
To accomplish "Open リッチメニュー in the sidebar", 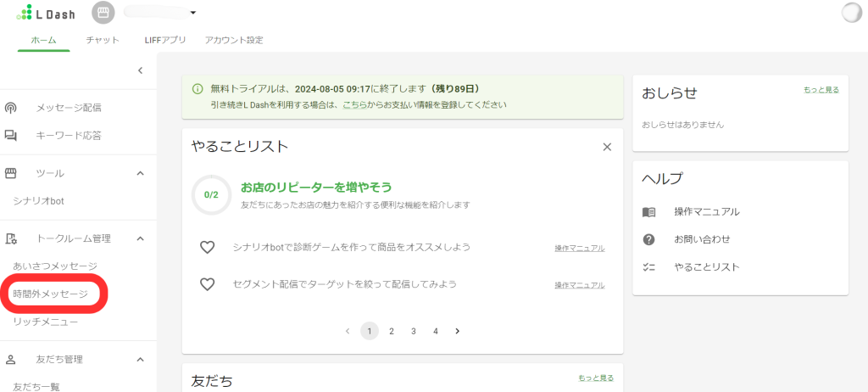I will coord(46,322).
